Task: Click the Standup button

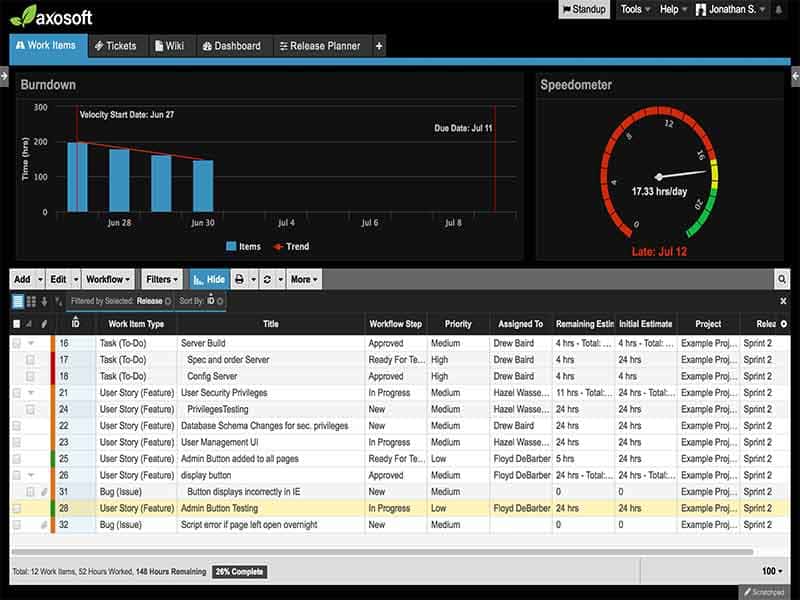Action: [584, 9]
